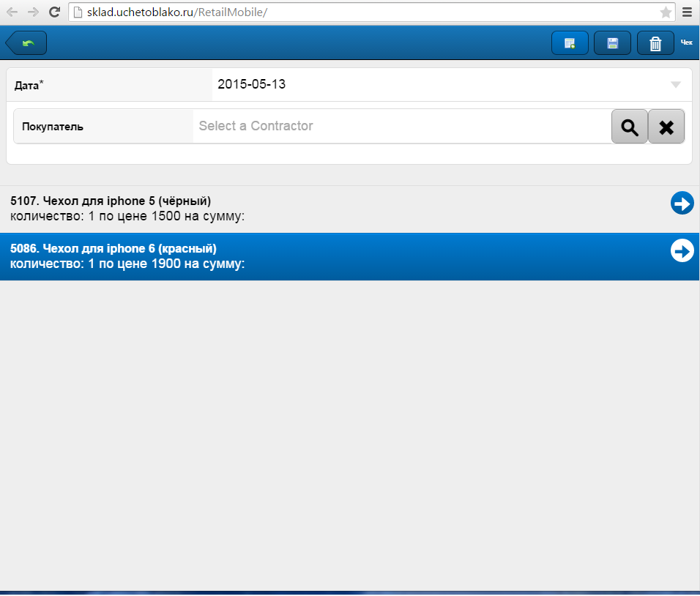Viewport: 700px width, 596px height.
Task: Click 'количество: 1 по цене 1500' line
Action: (127, 217)
